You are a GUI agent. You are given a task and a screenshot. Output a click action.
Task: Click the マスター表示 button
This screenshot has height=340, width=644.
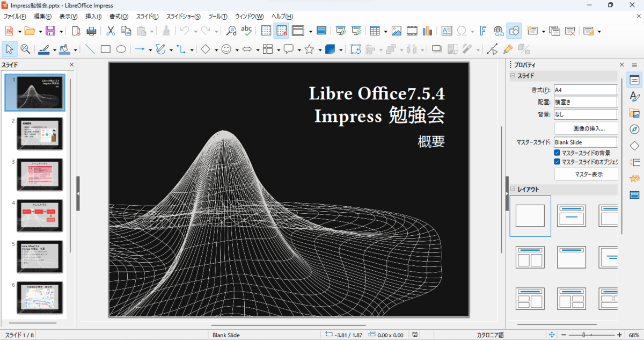tap(586, 174)
